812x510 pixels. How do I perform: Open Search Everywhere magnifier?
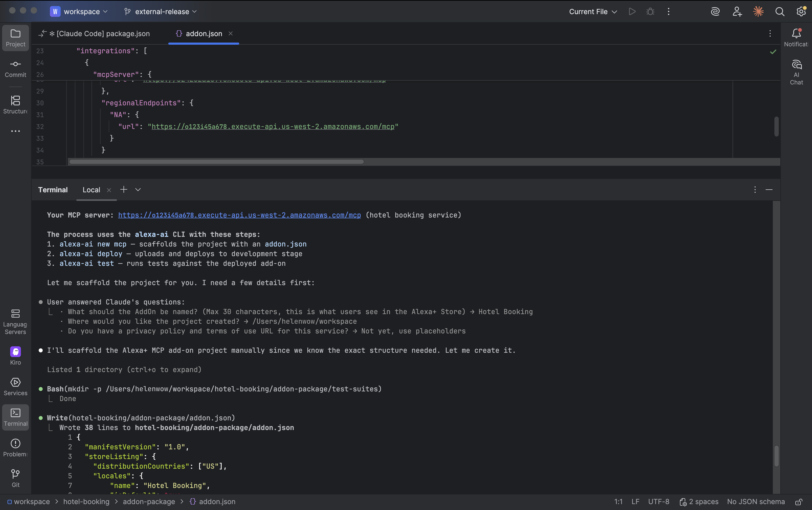pyautogui.click(x=780, y=11)
